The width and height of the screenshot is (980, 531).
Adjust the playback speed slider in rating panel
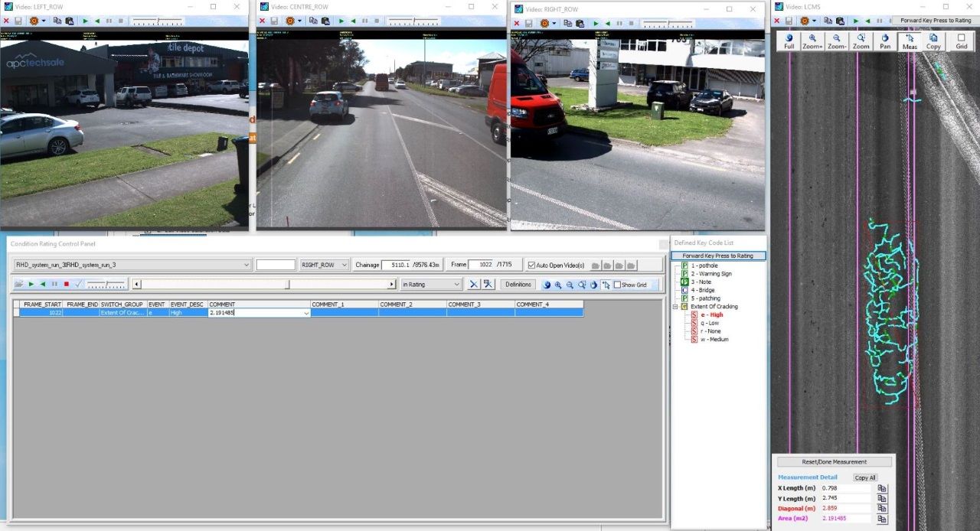[106, 284]
